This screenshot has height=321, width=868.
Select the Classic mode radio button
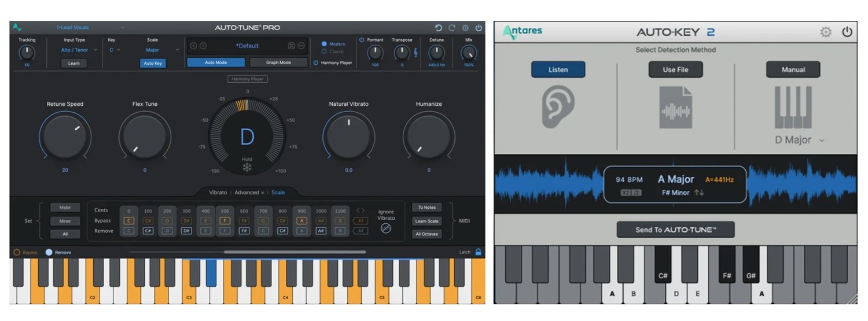[x=324, y=51]
